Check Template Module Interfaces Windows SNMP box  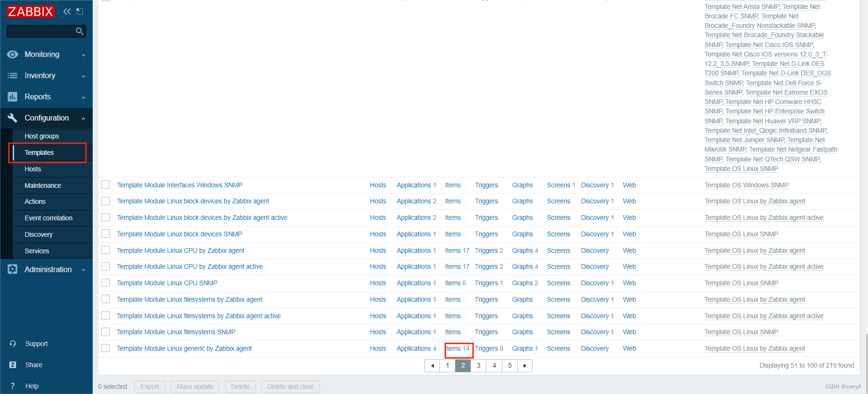tap(105, 185)
